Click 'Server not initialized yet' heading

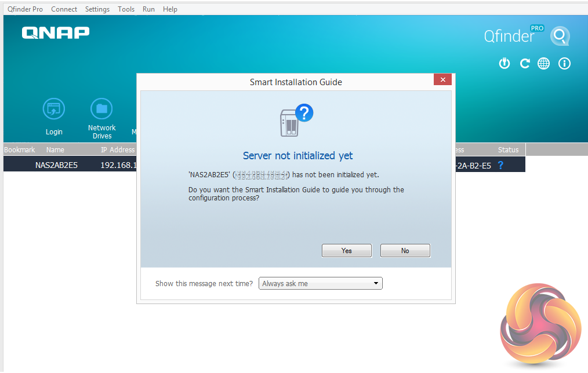(297, 155)
